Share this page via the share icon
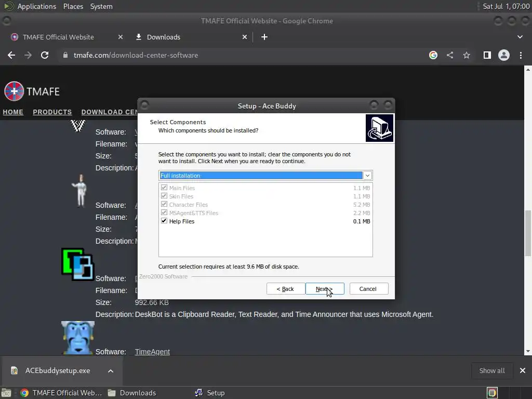Screen dimensions: 532x399 click(x=450, y=55)
